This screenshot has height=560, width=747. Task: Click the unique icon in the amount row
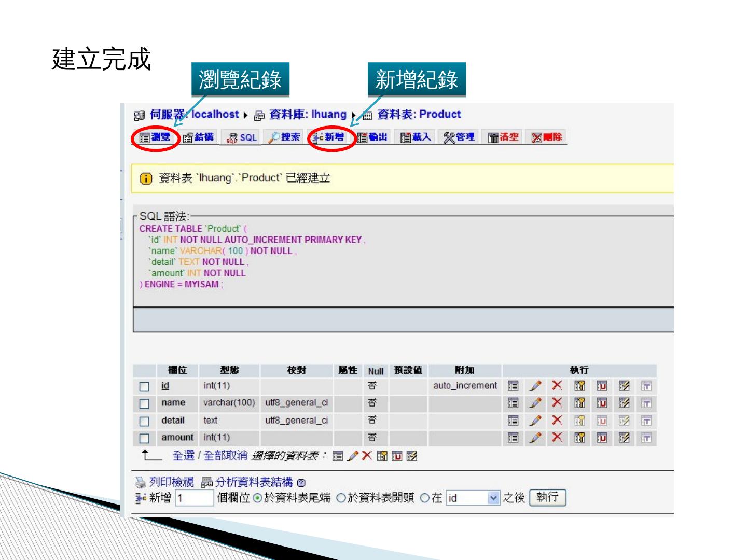coord(602,438)
